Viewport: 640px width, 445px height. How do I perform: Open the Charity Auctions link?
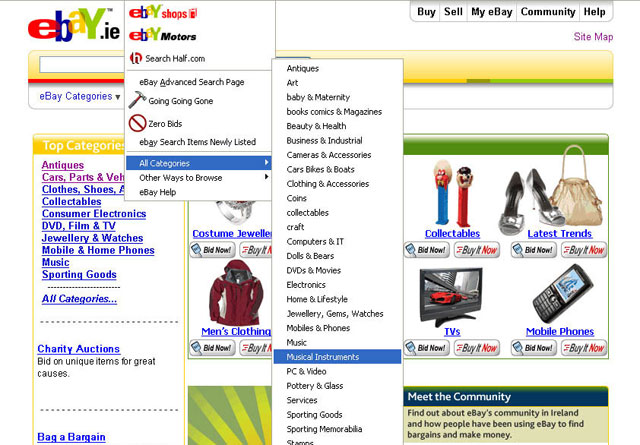click(78, 349)
